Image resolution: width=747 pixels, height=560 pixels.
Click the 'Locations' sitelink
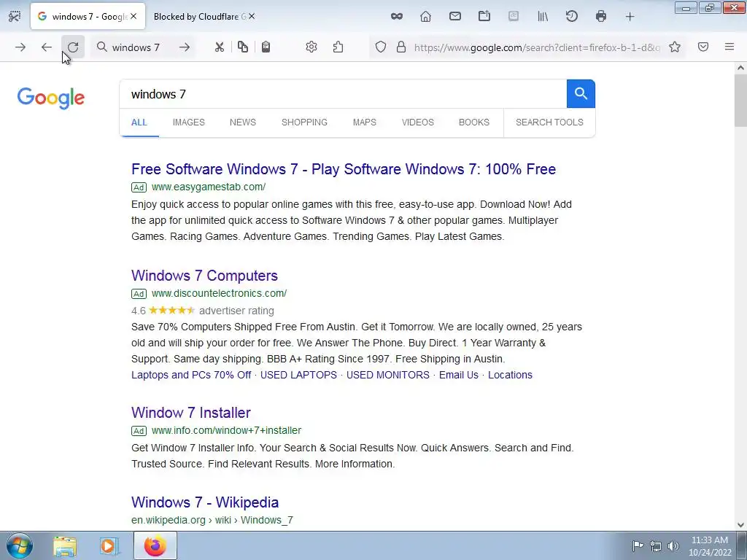pyautogui.click(x=510, y=375)
